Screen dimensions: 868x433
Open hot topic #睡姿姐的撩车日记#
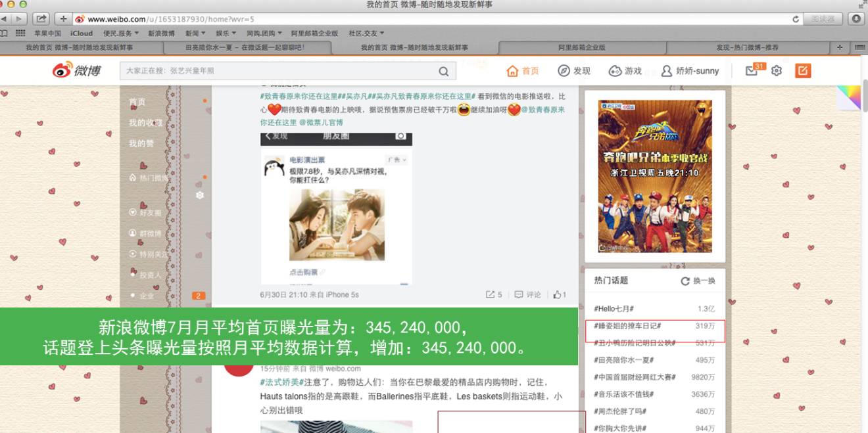coord(627,326)
